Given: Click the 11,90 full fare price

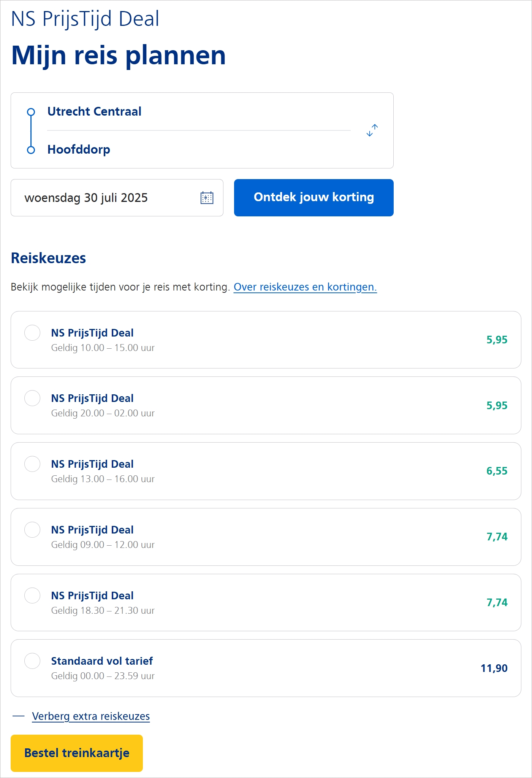Looking at the screenshot, I should (494, 668).
